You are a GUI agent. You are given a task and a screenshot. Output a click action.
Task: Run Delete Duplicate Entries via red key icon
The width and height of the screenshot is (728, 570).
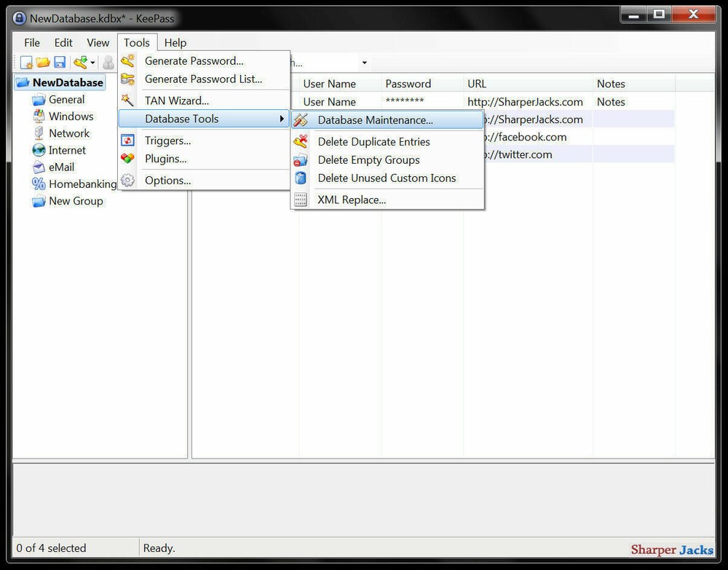(301, 141)
